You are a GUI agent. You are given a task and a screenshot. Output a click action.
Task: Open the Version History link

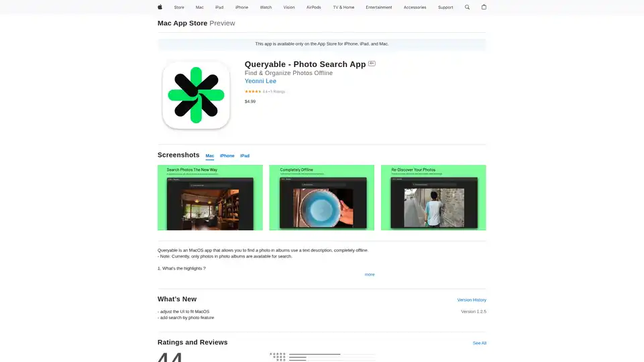click(x=472, y=300)
